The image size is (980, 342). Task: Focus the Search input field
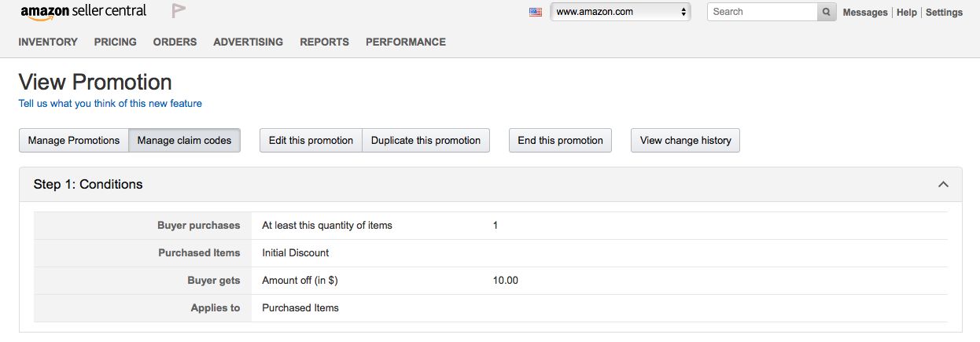tap(763, 12)
